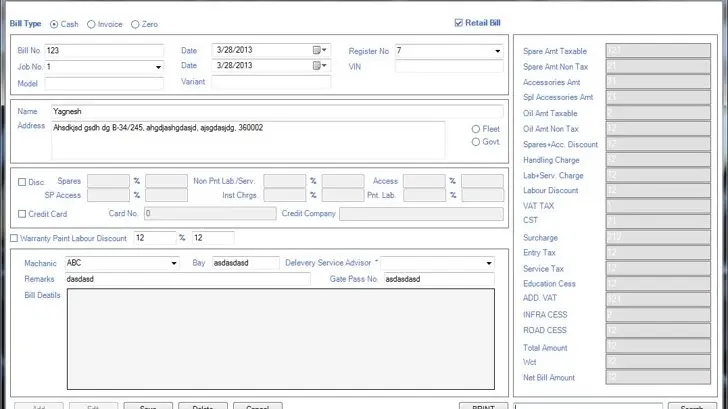Select the Invoice bill type

pyautogui.click(x=91, y=24)
